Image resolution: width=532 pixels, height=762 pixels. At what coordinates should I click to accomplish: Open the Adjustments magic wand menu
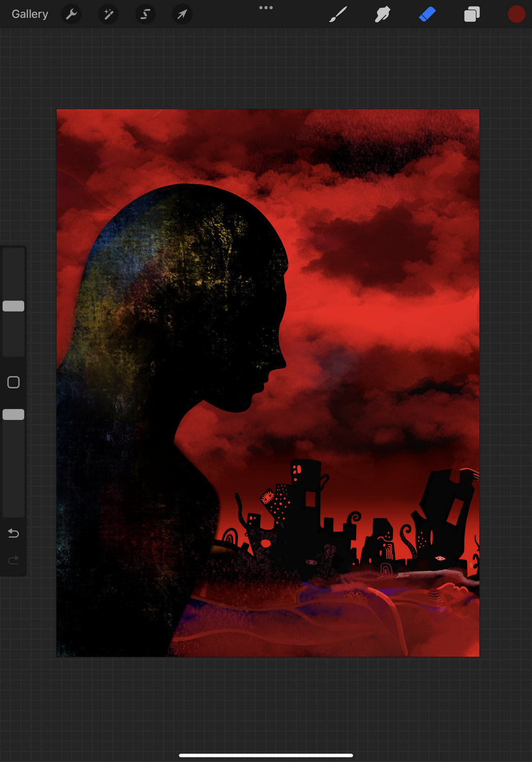tap(108, 14)
